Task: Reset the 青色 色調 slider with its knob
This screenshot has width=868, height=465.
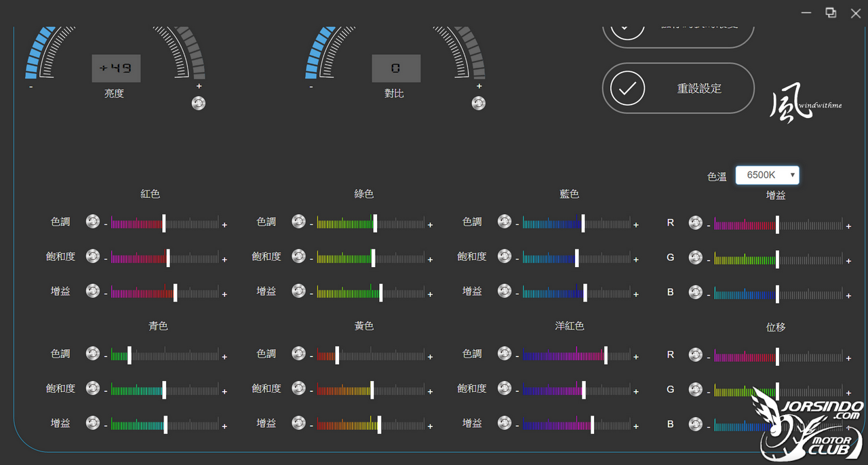Action: click(x=93, y=354)
